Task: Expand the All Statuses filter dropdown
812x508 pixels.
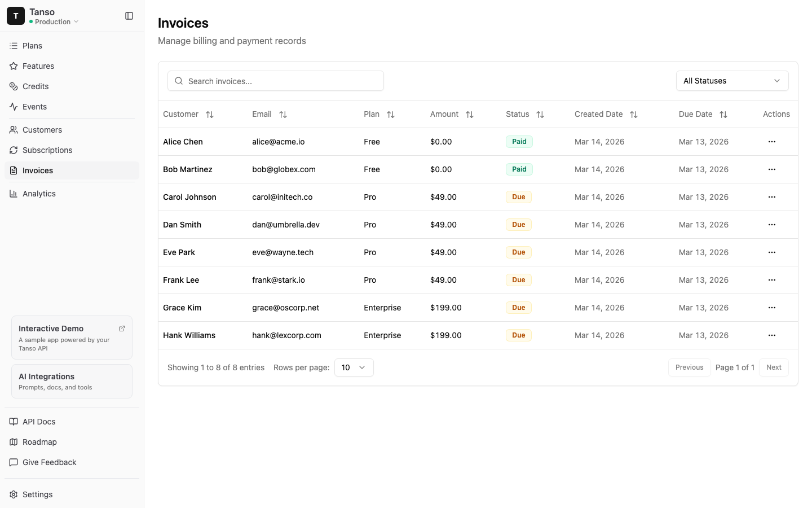Action: pyautogui.click(x=732, y=81)
